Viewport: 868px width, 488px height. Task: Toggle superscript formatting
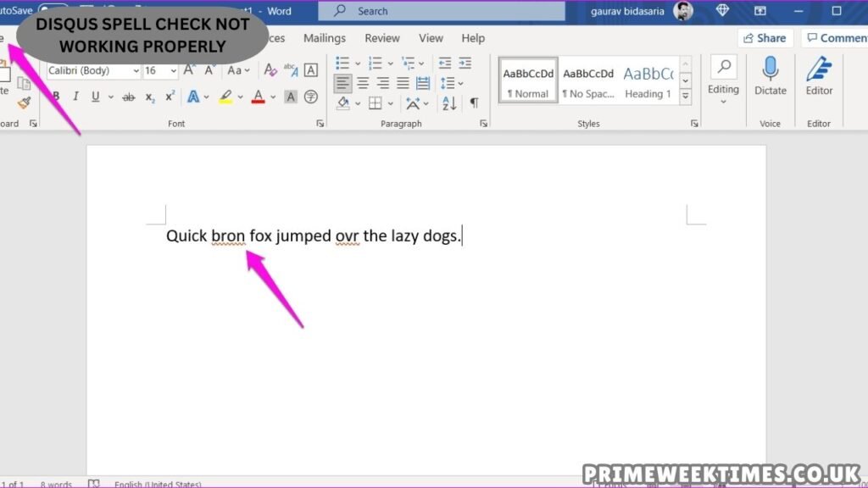(170, 97)
